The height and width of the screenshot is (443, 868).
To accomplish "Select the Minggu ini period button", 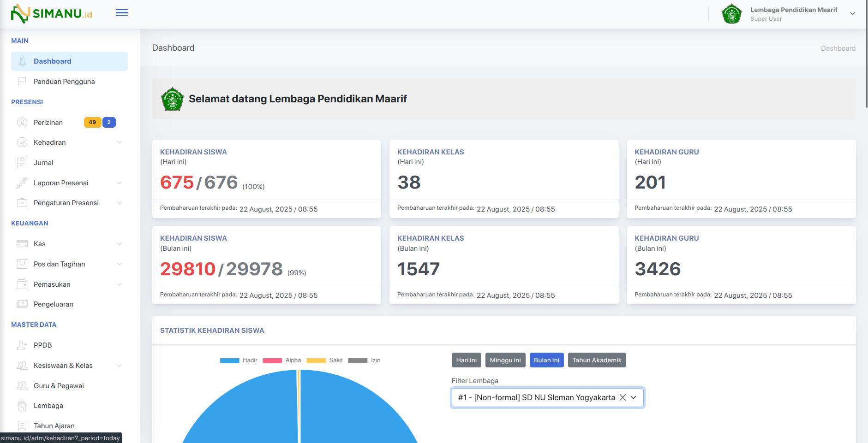I will pos(505,360).
